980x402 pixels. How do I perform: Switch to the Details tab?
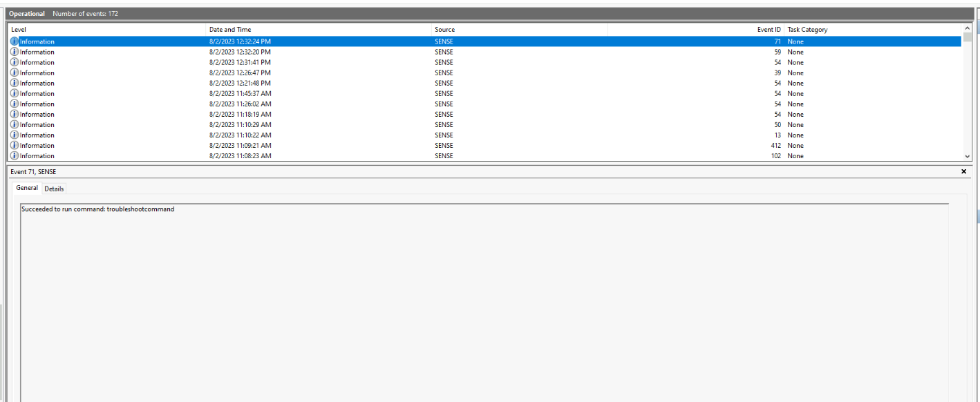pyautogui.click(x=54, y=188)
